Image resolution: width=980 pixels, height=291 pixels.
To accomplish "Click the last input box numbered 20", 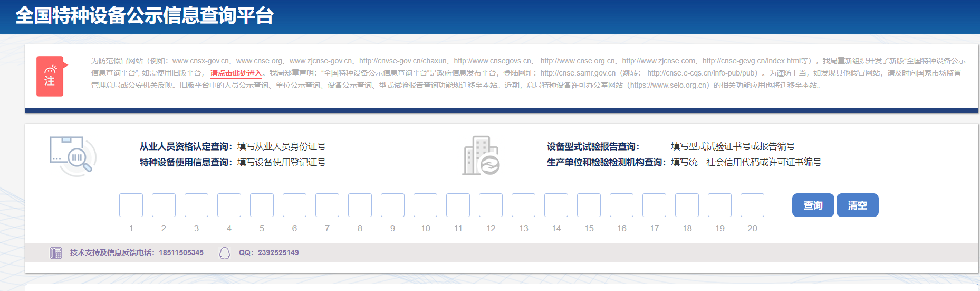I will click(752, 205).
